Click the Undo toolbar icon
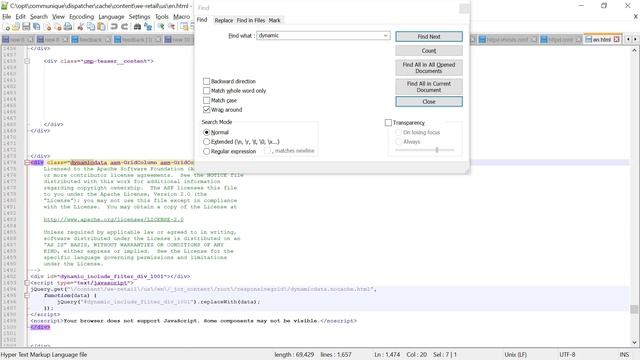640x360 pixels. click(x=114, y=27)
